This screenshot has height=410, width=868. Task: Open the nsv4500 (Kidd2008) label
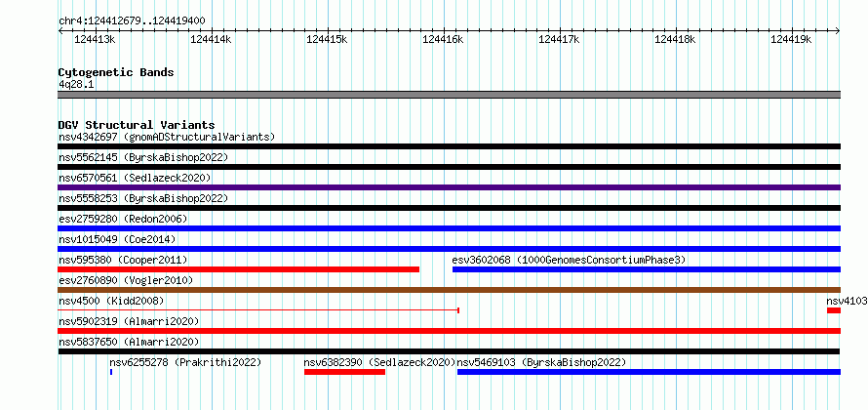111,301
